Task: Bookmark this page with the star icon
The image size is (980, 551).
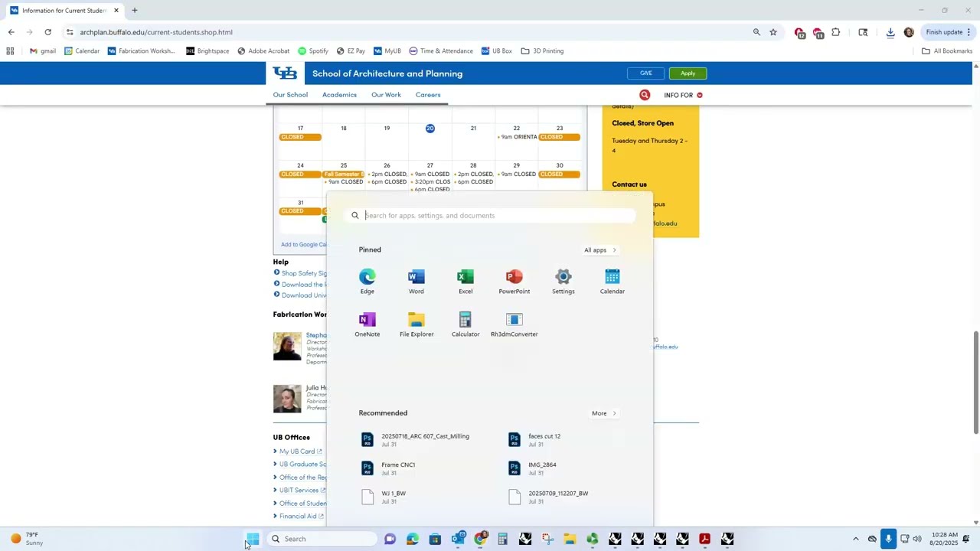Action: point(773,32)
